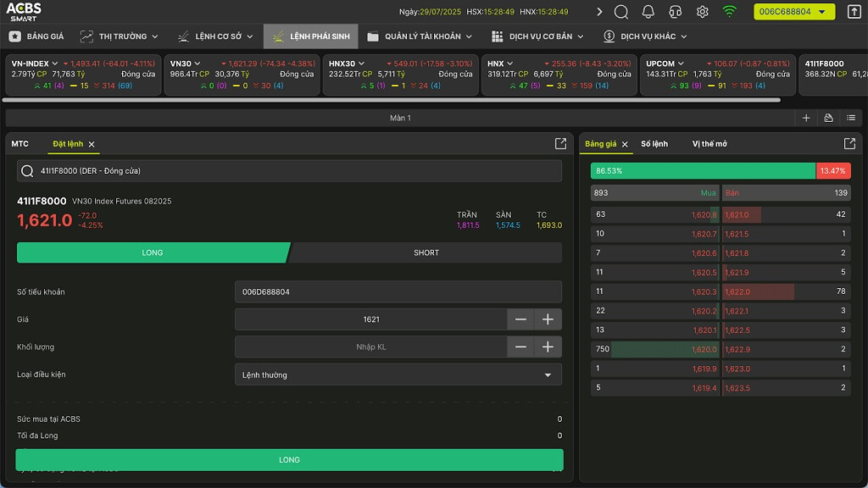Expand HNX index dropdown

tap(509, 64)
